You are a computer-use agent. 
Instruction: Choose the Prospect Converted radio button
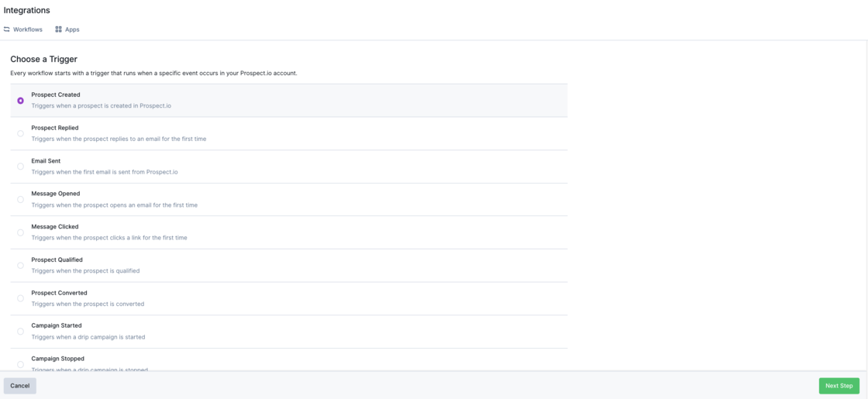coord(20,298)
